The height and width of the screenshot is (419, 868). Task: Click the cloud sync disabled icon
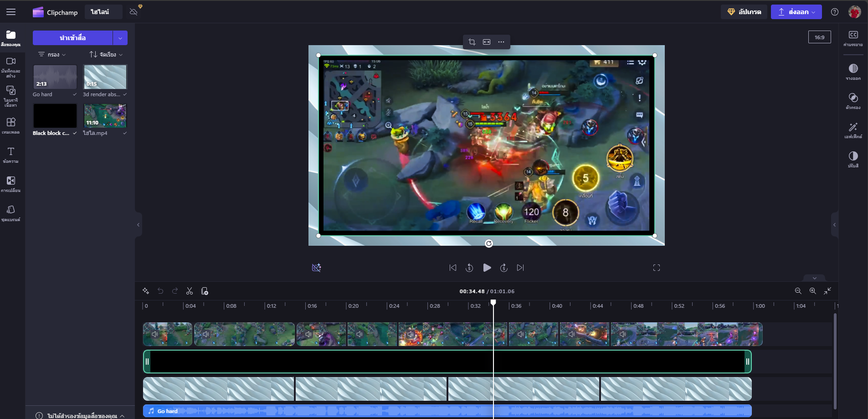[134, 12]
